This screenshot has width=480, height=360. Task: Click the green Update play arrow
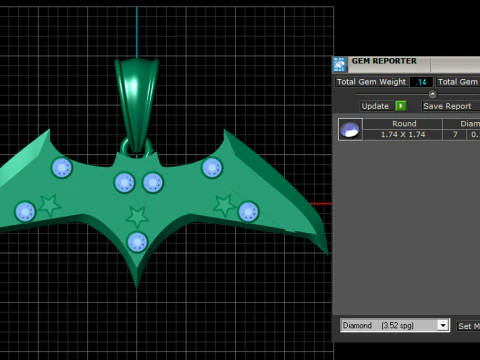point(401,106)
